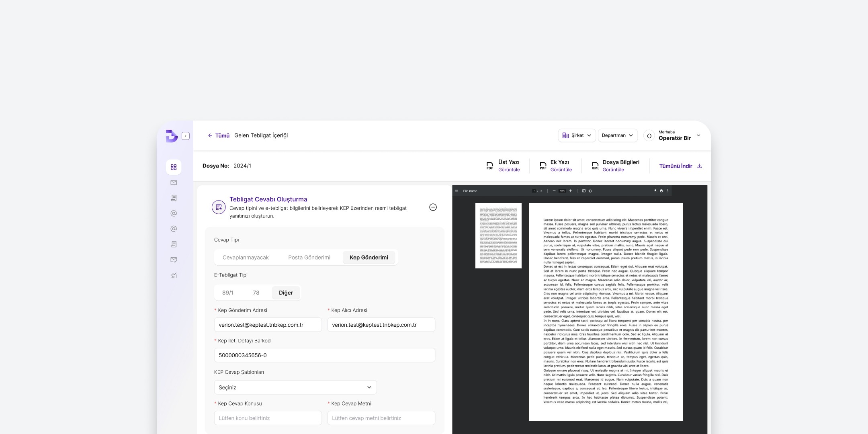Print the PDF document
This screenshot has height=434, width=868.
[x=661, y=191]
